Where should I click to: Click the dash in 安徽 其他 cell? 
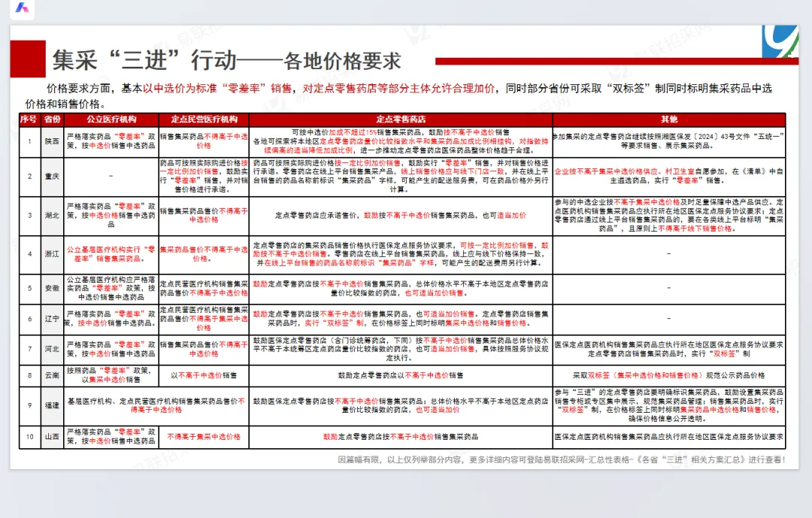[669, 289]
